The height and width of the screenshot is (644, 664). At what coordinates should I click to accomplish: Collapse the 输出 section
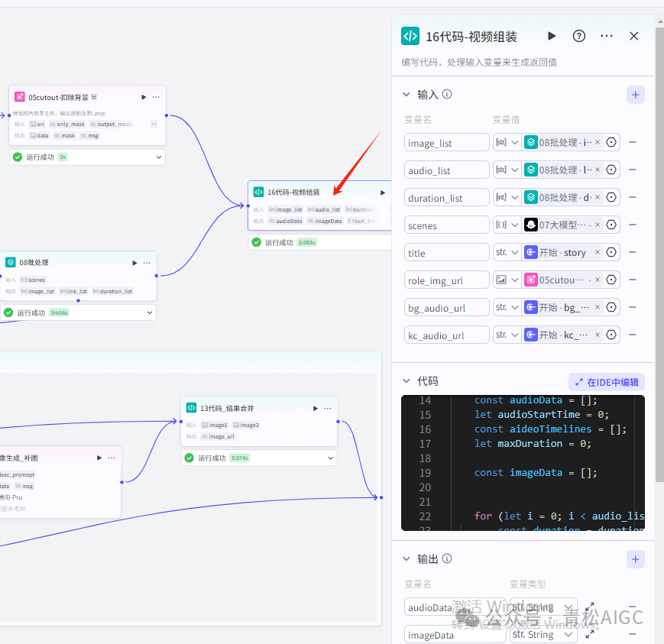(406, 559)
